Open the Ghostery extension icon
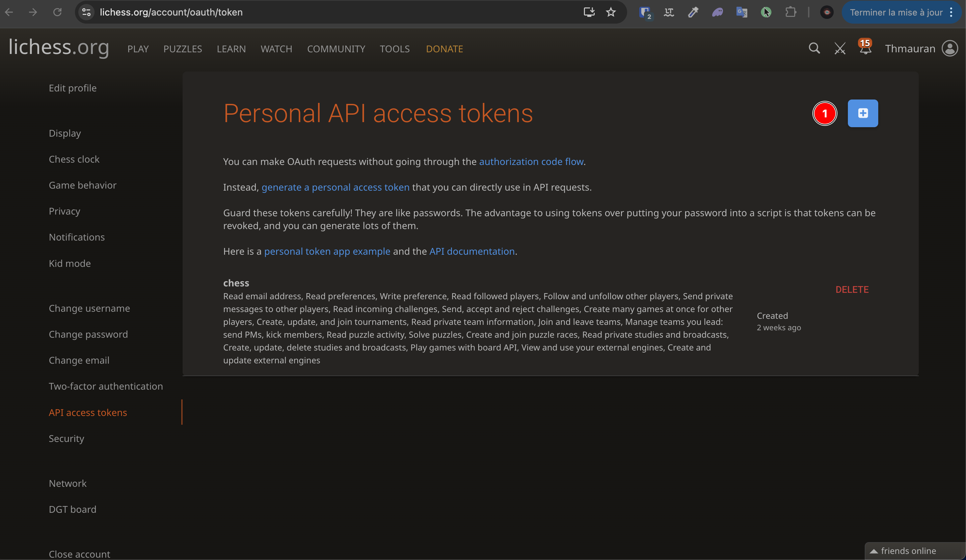 pyautogui.click(x=718, y=12)
